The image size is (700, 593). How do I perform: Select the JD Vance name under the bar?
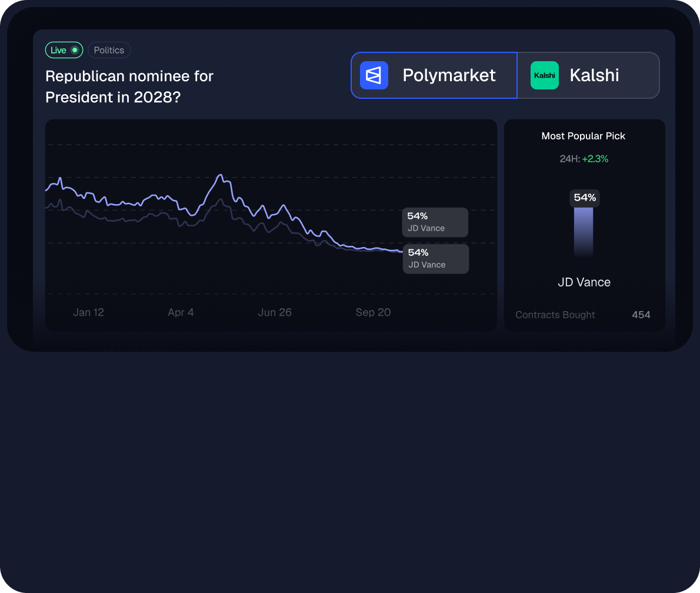coord(584,282)
